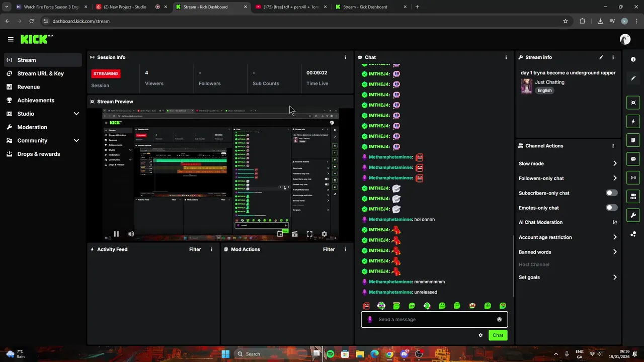Open the hamburger menu beside Kick logo
644x362 pixels.
pyautogui.click(x=11, y=39)
